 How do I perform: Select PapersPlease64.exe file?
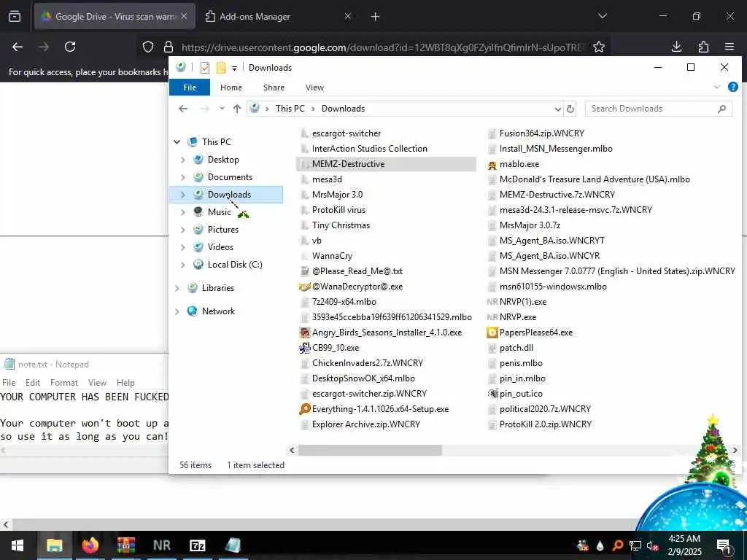pyautogui.click(x=536, y=332)
